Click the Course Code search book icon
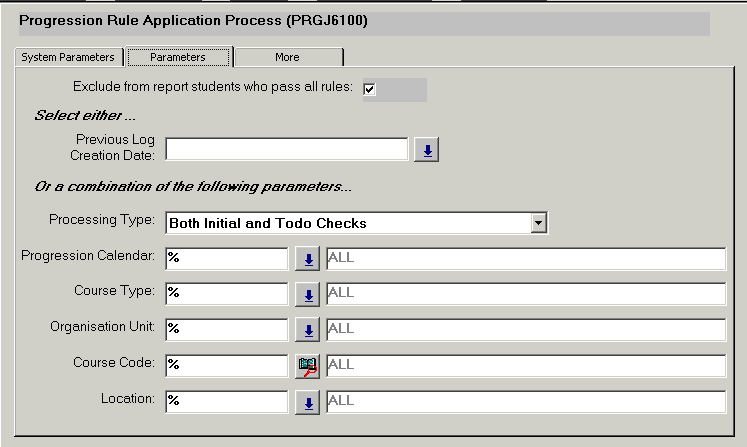The height and width of the screenshot is (447, 747). pos(308,365)
